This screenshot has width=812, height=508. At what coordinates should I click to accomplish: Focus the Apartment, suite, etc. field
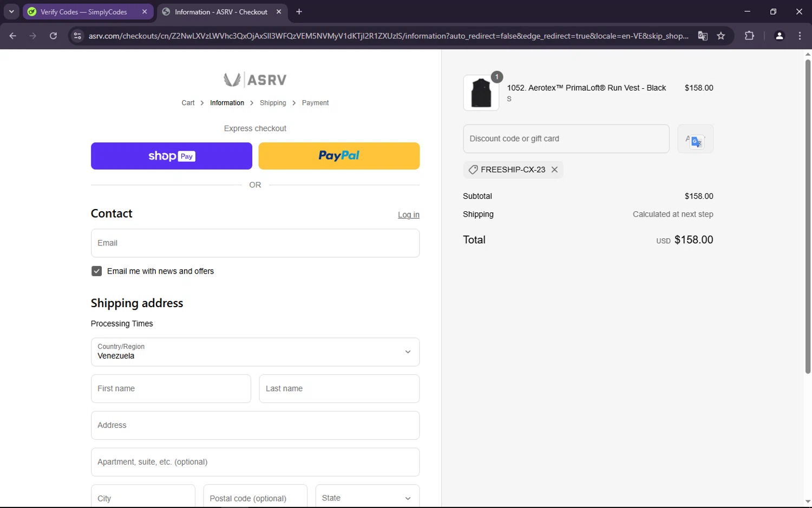pos(255,462)
